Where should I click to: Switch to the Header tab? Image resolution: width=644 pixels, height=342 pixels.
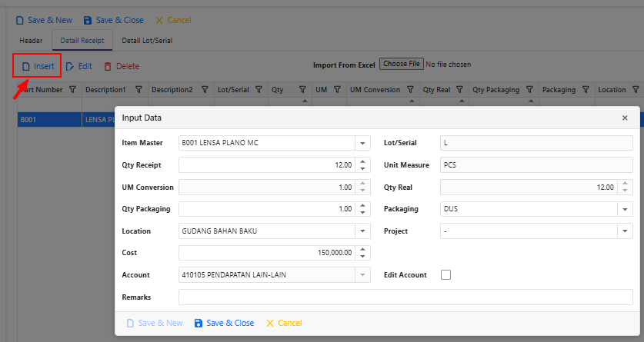(x=31, y=41)
